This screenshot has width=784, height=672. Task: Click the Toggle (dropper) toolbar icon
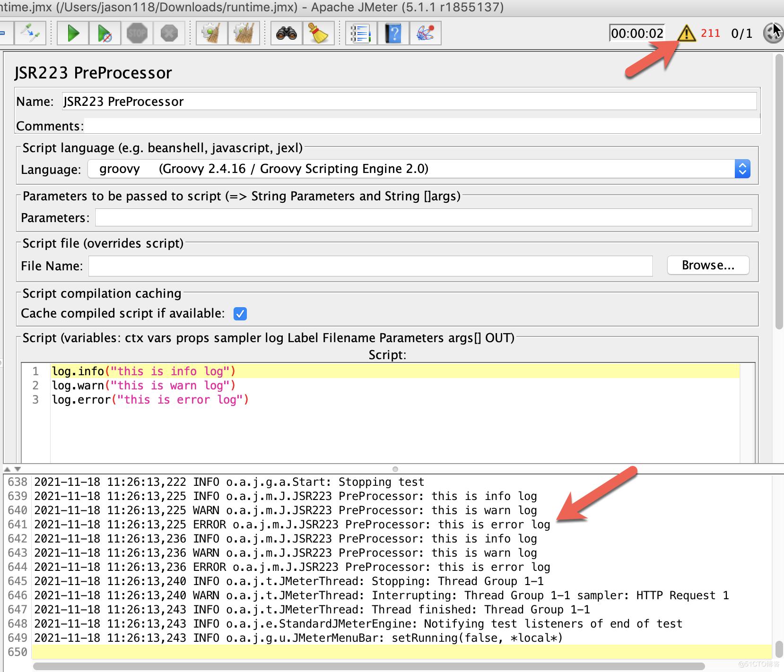tap(30, 33)
